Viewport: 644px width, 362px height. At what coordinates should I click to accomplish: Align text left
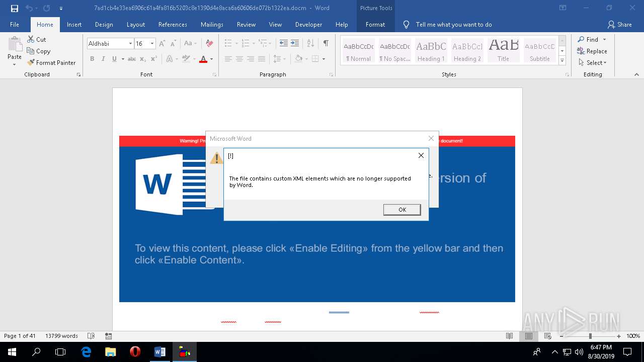pos(228,59)
